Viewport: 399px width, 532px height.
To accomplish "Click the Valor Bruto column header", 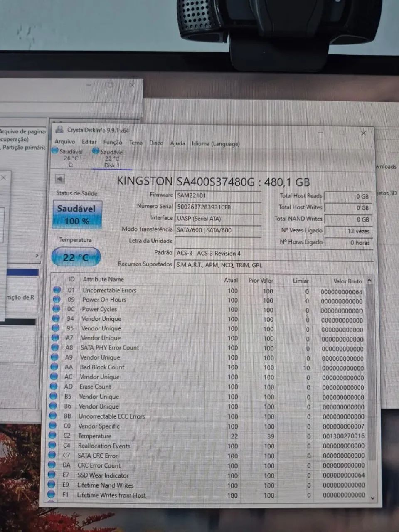I will click(348, 281).
